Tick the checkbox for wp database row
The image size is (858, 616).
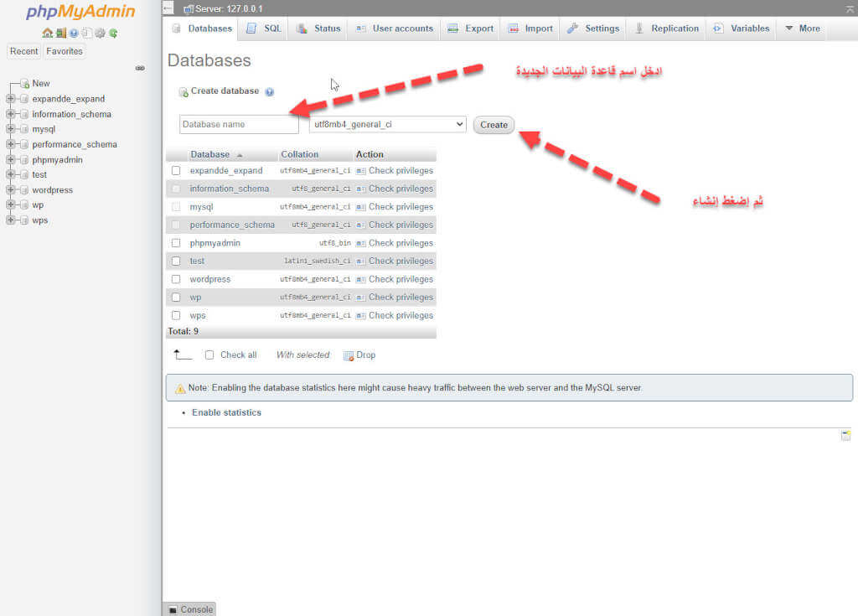pyautogui.click(x=176, y=298)
